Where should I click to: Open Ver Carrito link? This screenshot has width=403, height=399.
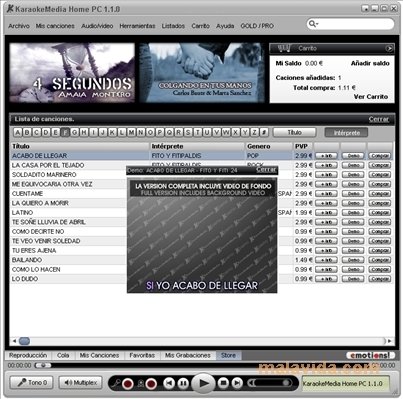tap(371, 97)
